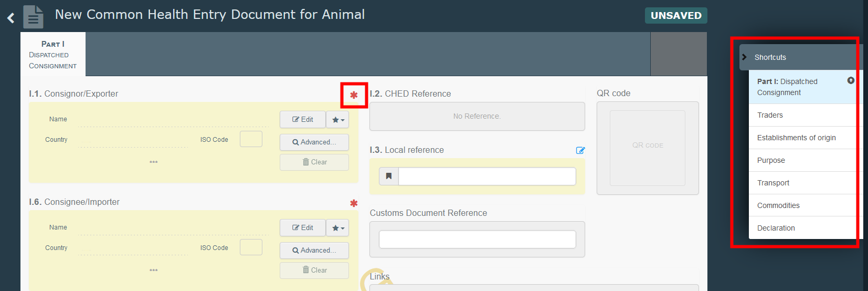This screenshot has height=291, width=868.
Task: Clear the Consignor/Exporter selection
Action: [314, 162]
